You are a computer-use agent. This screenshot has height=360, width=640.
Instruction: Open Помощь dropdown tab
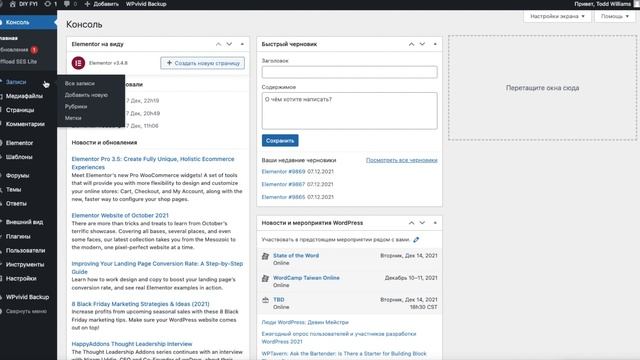(615, 16)
